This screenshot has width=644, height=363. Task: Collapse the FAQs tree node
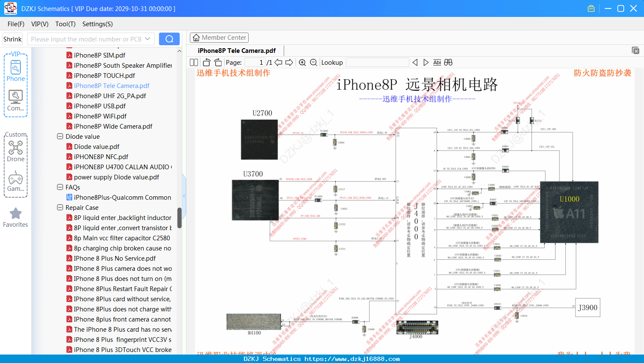pyautogui.click(x=60, y=187)
